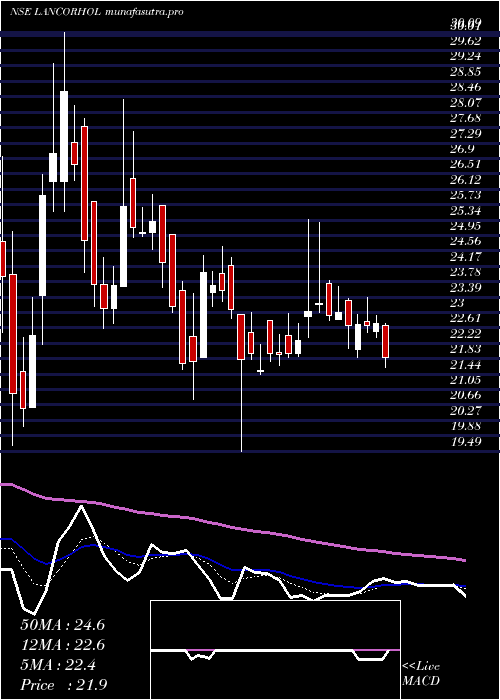Select the 20.27 price axis label
Image resolution: width=500 pixels, height=700 pixels.
(x=466, y=411)
